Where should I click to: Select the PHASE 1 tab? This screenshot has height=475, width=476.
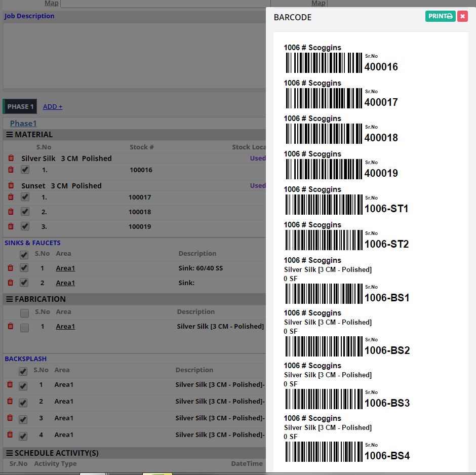[20, 106]
